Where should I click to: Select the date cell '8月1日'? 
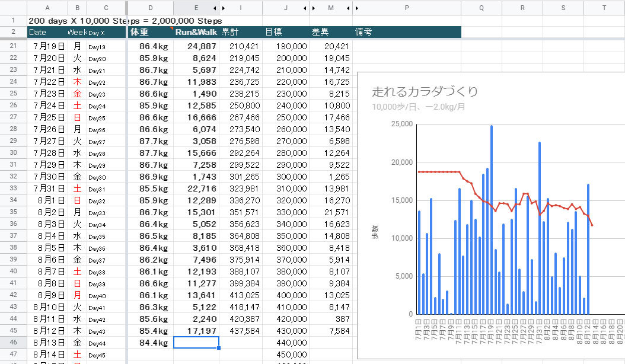[x=47, y=200]
